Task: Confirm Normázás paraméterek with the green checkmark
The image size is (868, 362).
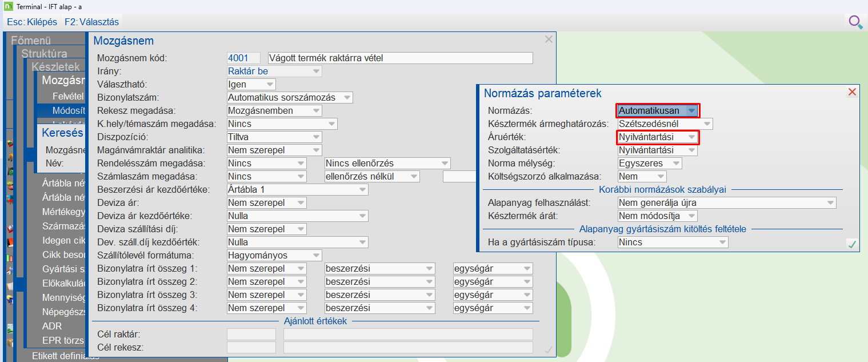Action: pyautogui.click(x=851, y=245)
